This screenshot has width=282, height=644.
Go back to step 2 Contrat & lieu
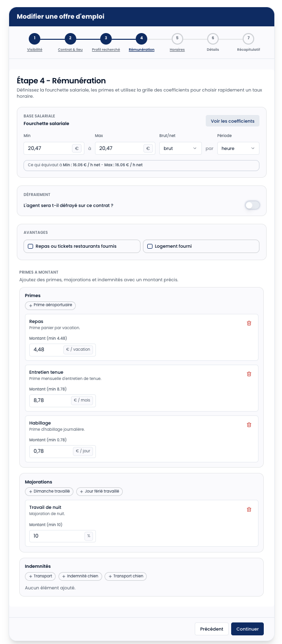[x=70, y=42]
